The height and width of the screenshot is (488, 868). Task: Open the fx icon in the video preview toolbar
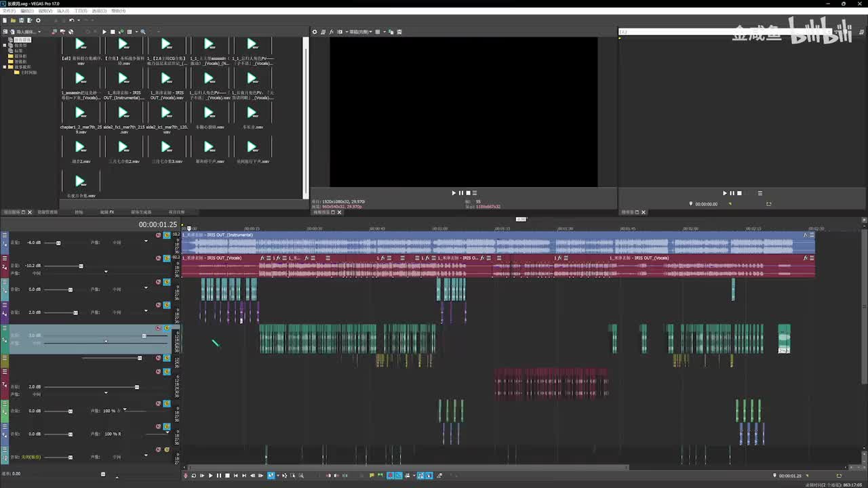332,32
